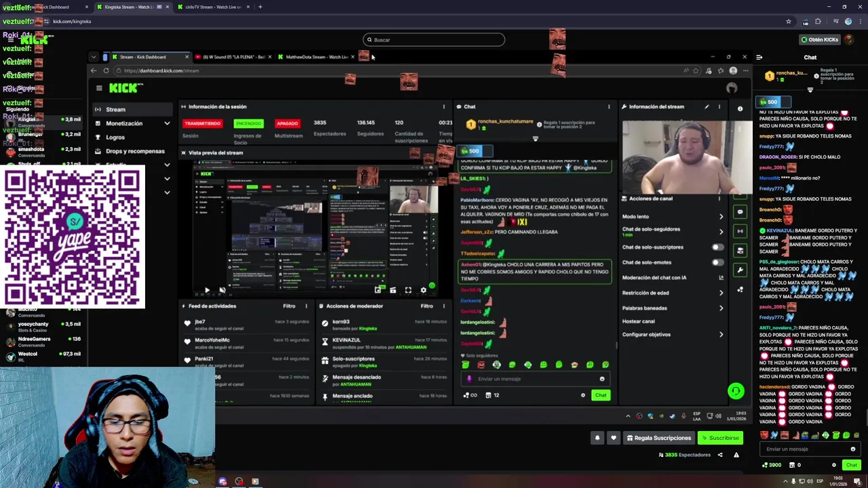This screenshot has width=868, height=488.
Task: Click outer chat Enviar un mensaje field
Action: 809,449
